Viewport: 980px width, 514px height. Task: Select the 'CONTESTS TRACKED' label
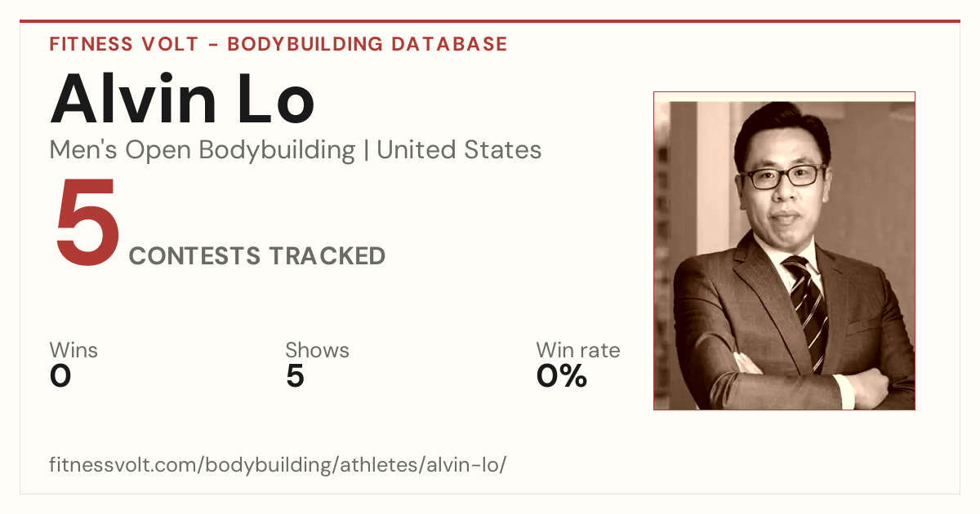pyautogui.click(x=257, y=256)
